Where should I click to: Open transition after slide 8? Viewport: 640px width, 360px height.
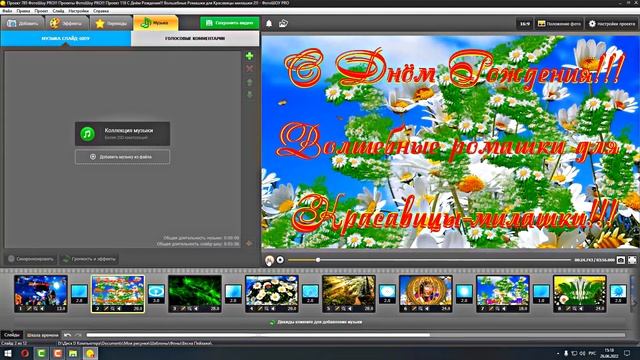pyautogui.click(x=618, y=294)
